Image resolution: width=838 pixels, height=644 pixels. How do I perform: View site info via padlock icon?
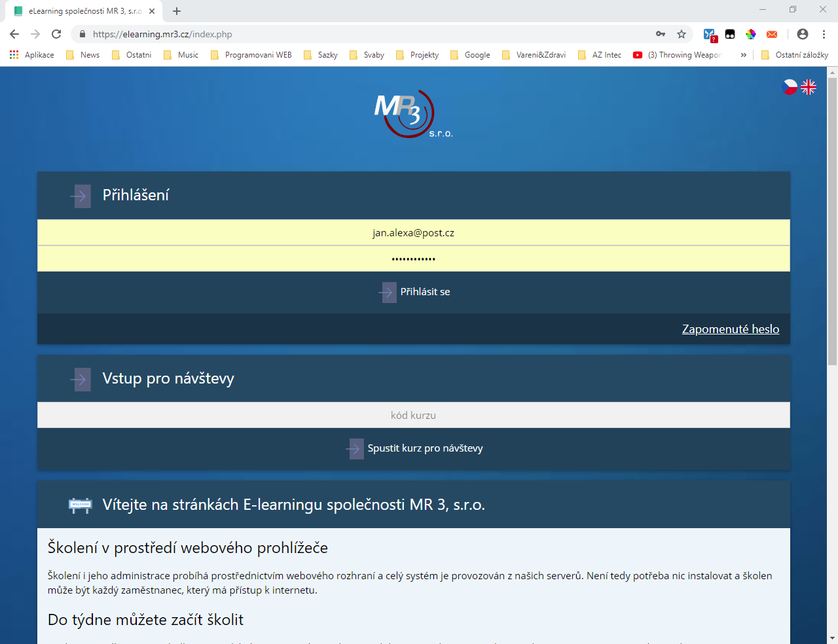tap(82, 34)
